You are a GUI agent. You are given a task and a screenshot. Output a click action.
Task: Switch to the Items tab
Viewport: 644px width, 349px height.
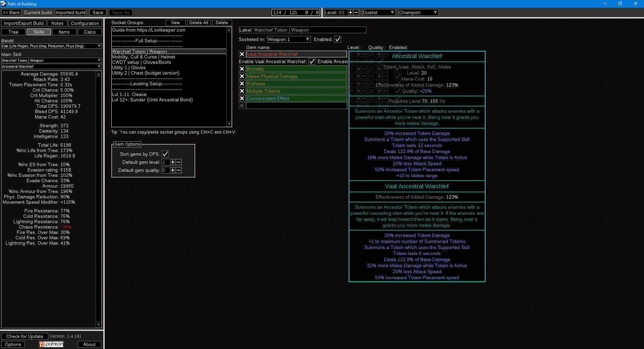pyautogui.click(x=64, y=32)
